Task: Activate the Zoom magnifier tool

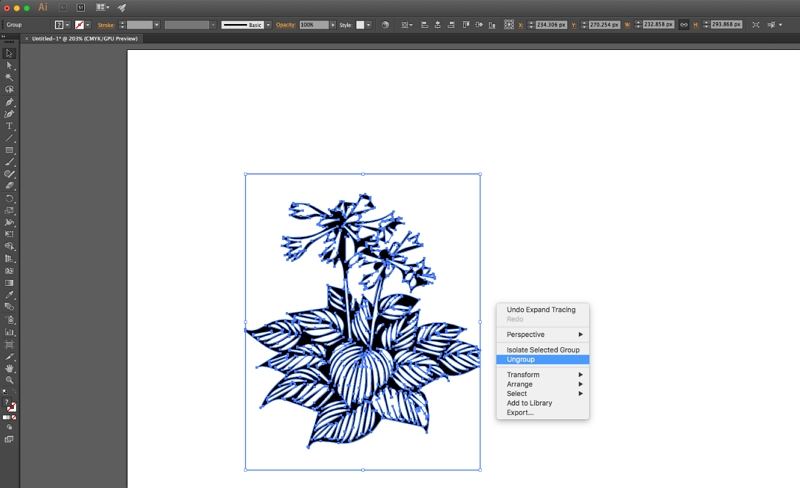Action: tap(10, 380)
